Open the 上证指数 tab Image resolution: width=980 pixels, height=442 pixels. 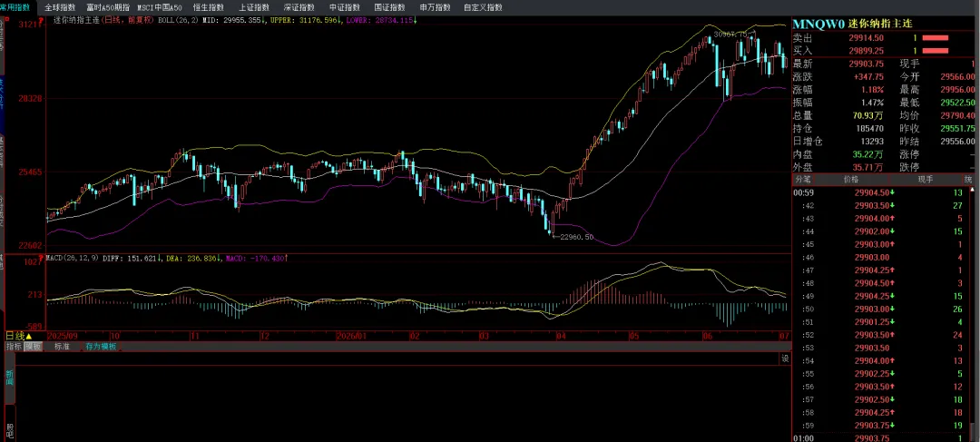[x=254, y=7]
